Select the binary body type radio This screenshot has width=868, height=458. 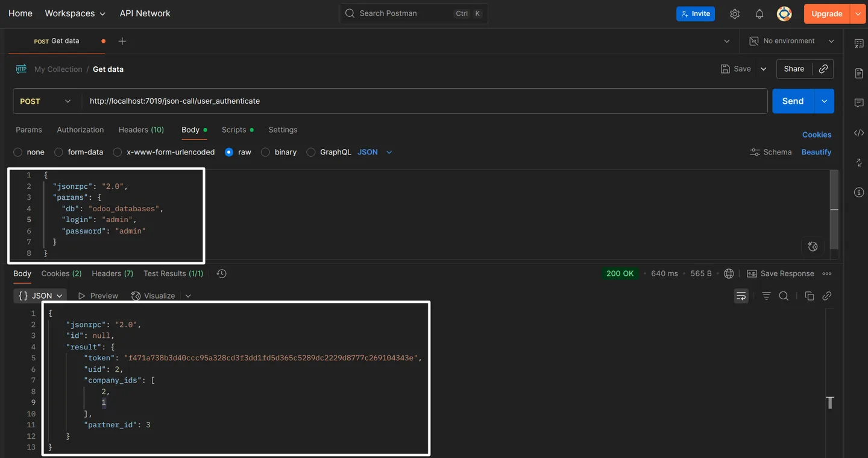click(x=265, y=152)
